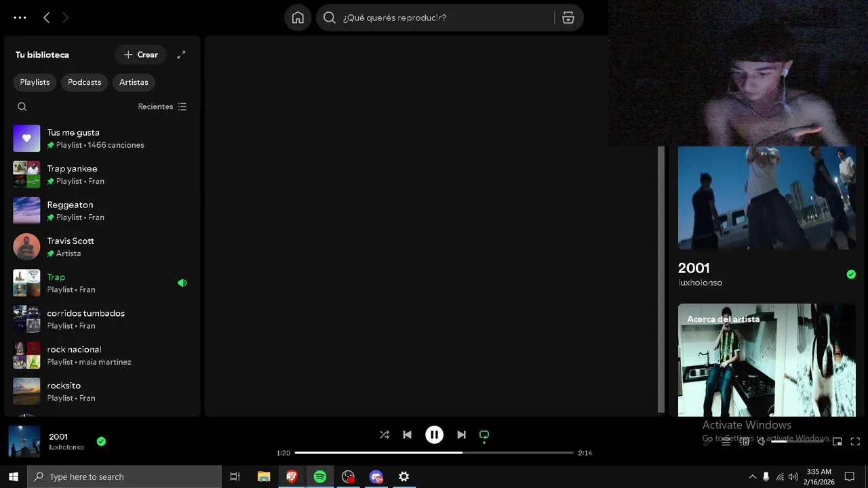Switch to OBS Studio on the taskbar

point(348,476)
